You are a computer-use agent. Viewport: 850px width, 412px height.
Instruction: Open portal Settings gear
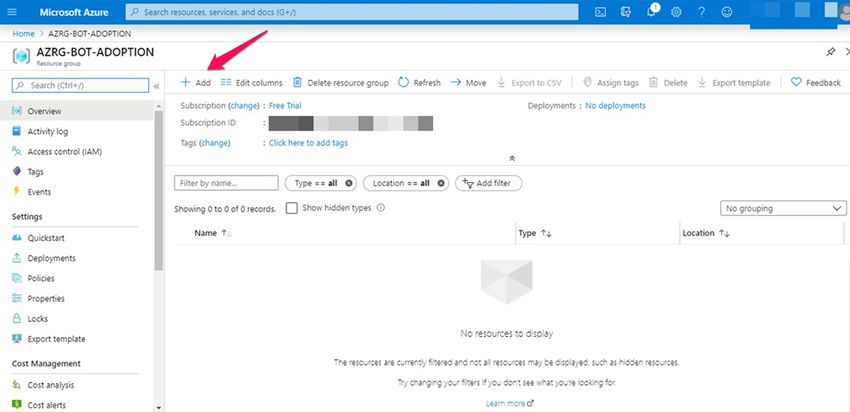[676, 12]
